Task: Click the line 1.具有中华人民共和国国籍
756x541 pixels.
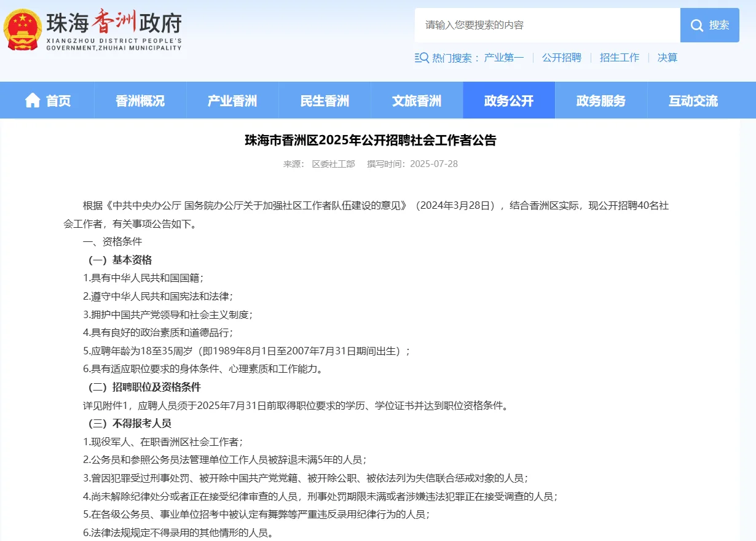Action: click(143, 278)
